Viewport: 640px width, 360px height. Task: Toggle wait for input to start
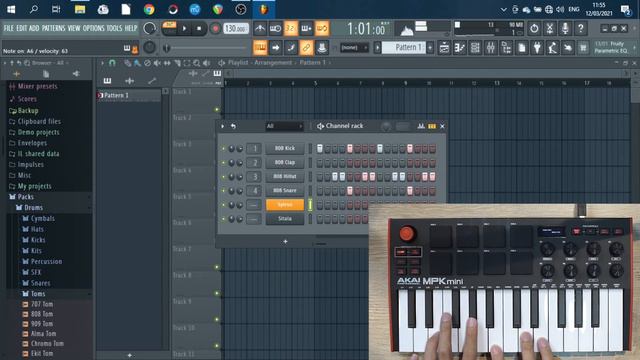[x=275, y=28]
